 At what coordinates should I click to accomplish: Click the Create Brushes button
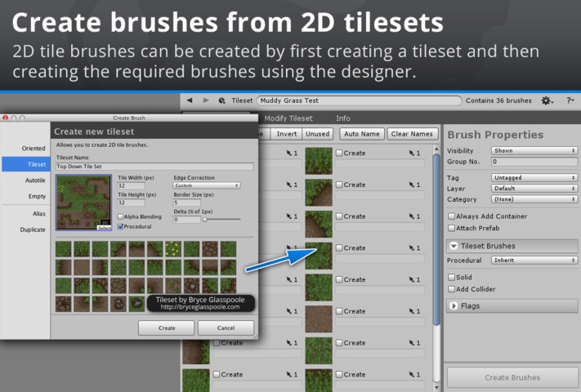pyautogui.click(x=512, y=377)
